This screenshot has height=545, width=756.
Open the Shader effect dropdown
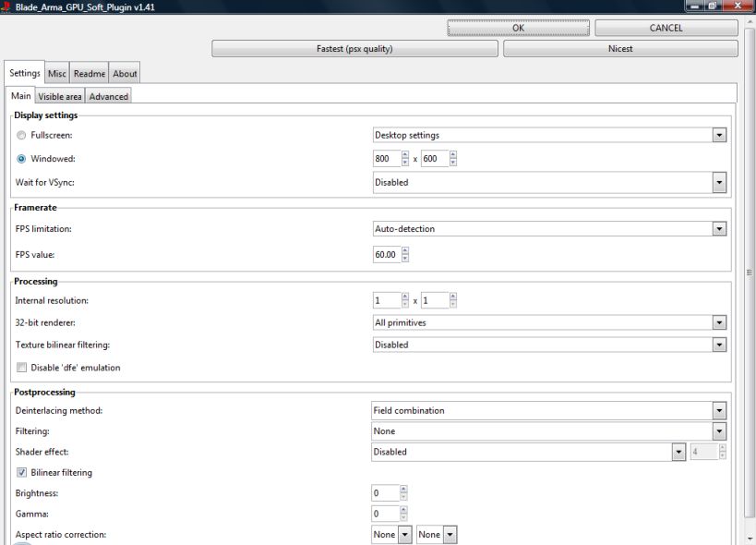[528, 452]
